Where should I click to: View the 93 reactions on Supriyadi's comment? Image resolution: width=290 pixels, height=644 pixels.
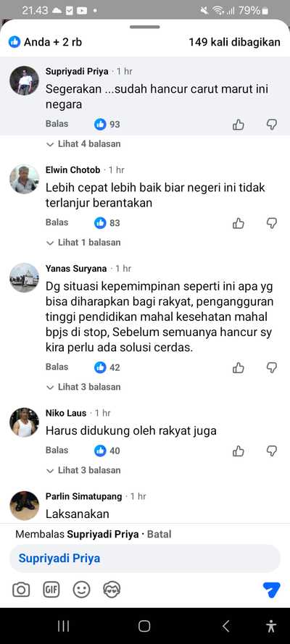107,125
